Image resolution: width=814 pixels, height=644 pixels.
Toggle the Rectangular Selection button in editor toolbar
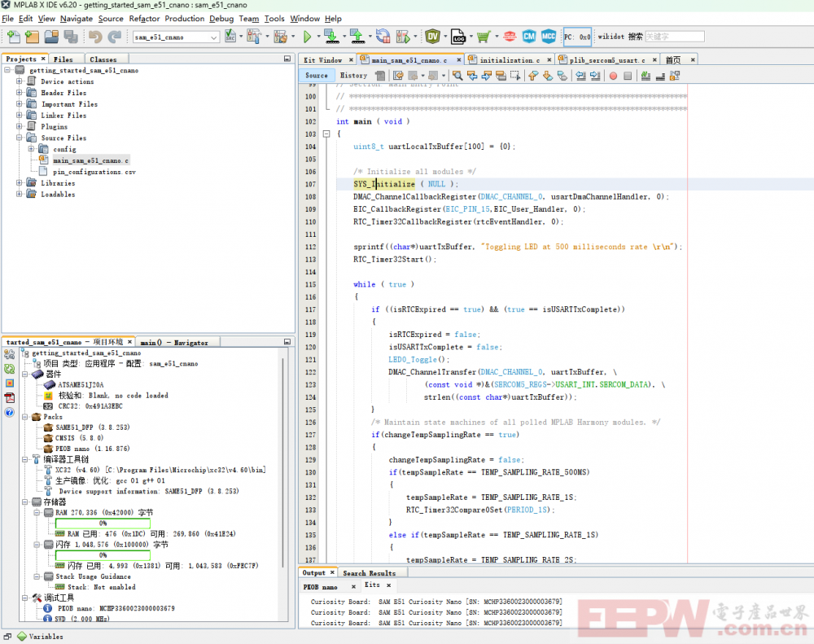pyautogui.click(x=515, y=76)
